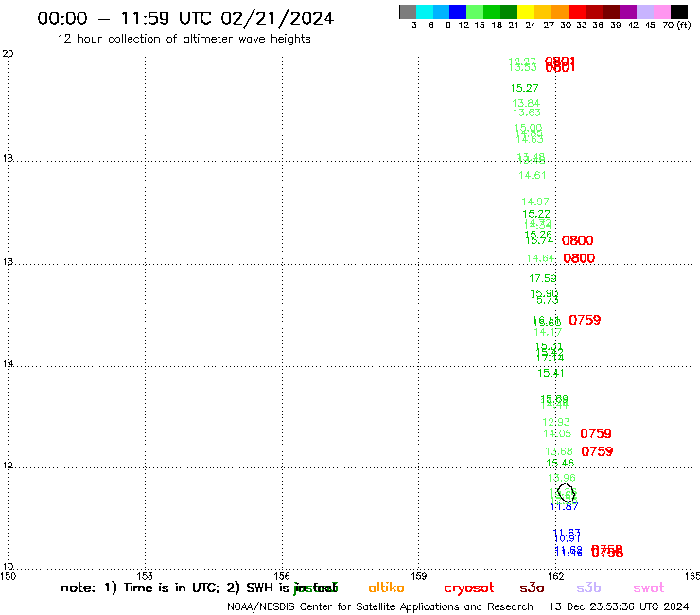The height and width of the screenshot is (615, 700).
Task: Click the orange 30 ft color swatch
Action: tap(560, 11)
